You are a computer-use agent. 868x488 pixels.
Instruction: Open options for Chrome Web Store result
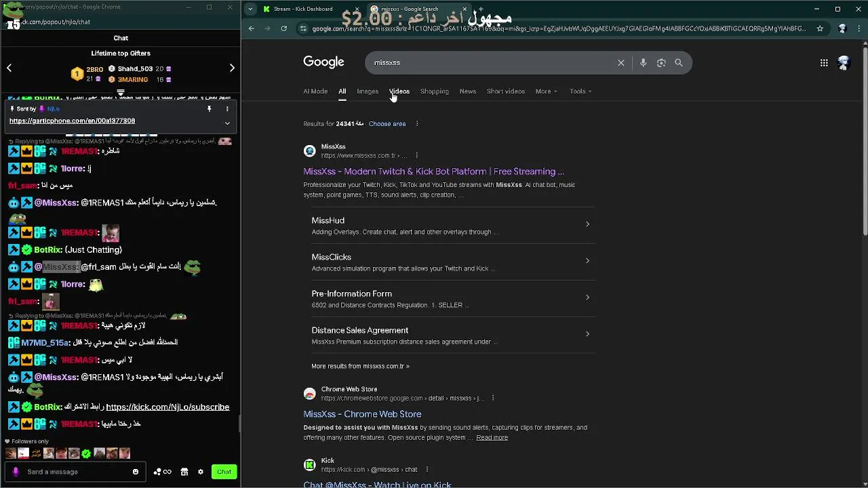tap(493, 398)
